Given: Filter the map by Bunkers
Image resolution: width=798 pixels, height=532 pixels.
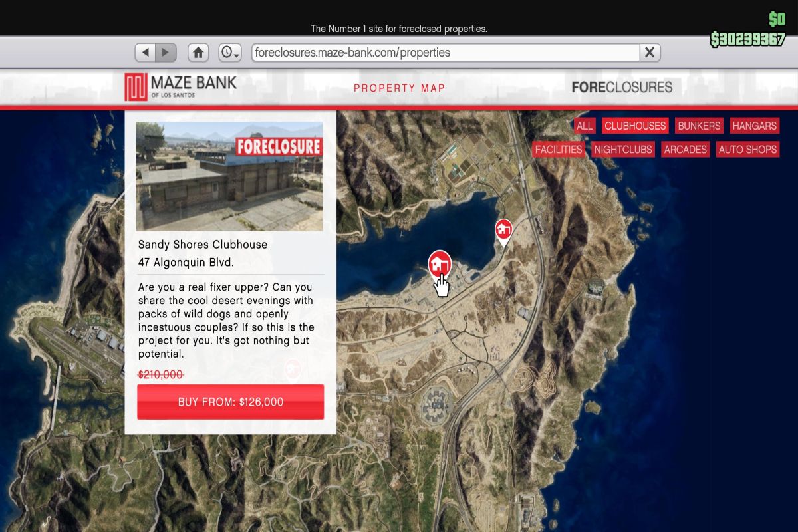Looking at the screenshot, I should tap(699, 126).
